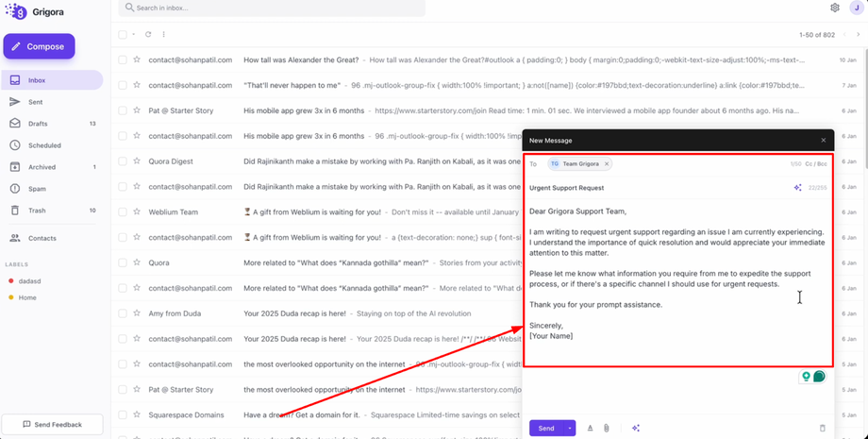Check the Squarespace Domains email checkbox

(x=123, y=414)
